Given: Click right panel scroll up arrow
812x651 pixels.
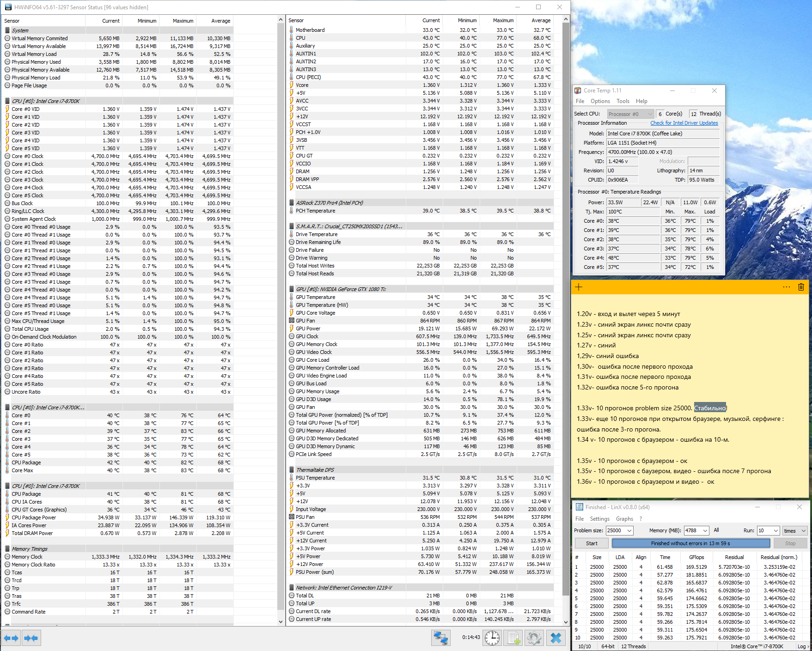Looking at the screenshot, I should 566,19.
